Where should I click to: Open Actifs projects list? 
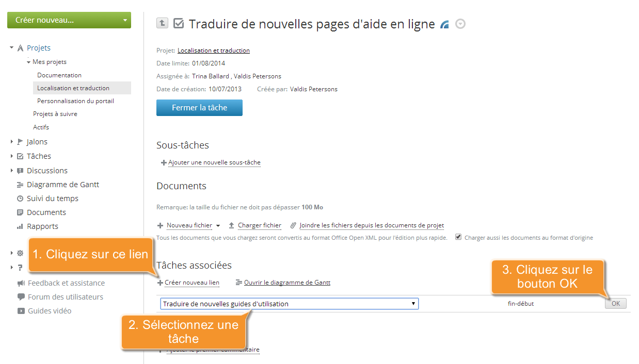[41, 127]
